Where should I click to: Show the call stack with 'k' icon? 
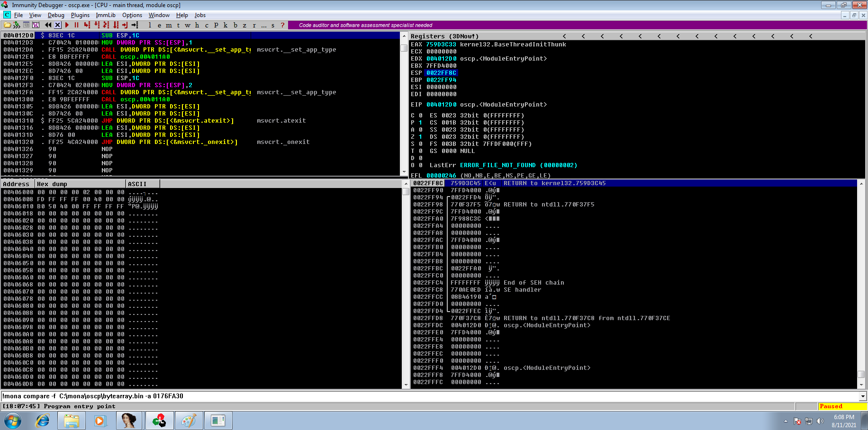226,25
